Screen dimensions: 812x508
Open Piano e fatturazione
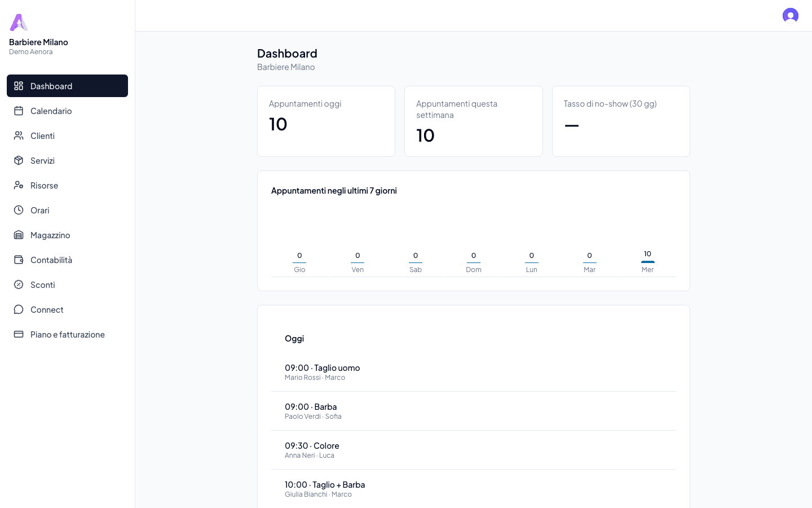67,334
